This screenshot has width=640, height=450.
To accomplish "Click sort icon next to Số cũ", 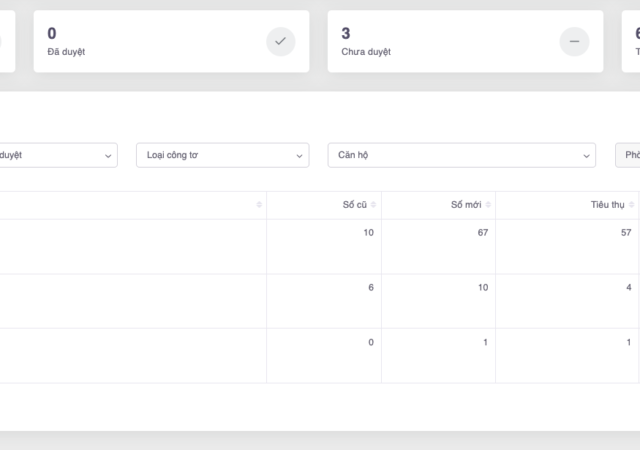I will coord(374,205).
